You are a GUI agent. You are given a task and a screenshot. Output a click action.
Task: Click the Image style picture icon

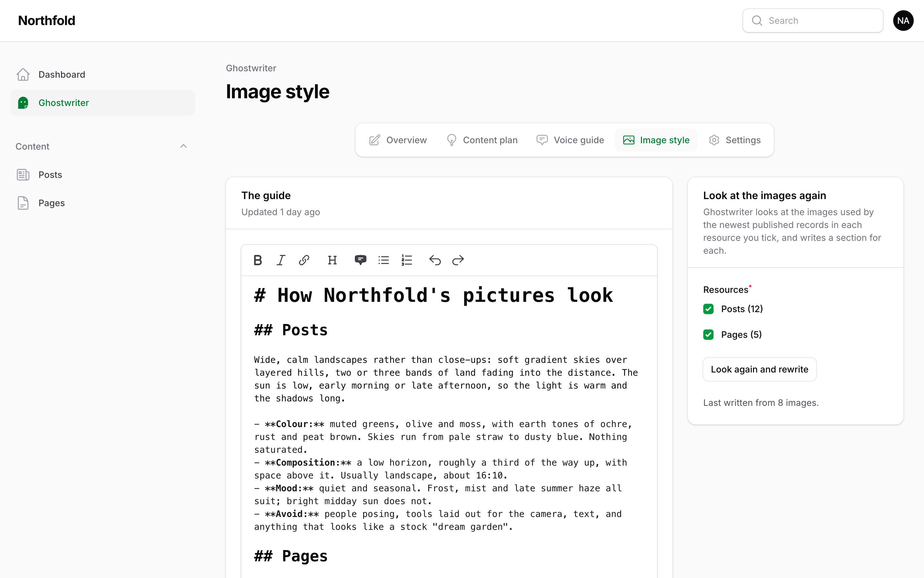tap(629, 140)
